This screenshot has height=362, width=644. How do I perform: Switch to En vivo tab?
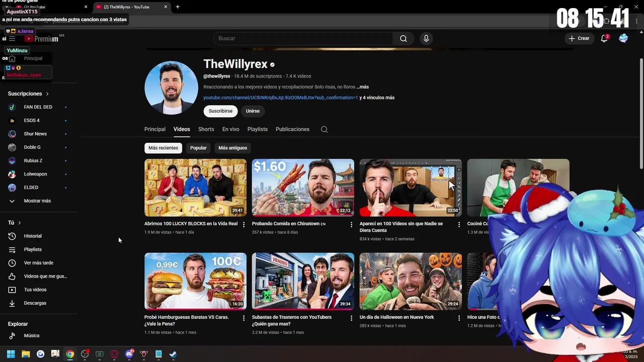pyautogui.click(x=231, y=129)
